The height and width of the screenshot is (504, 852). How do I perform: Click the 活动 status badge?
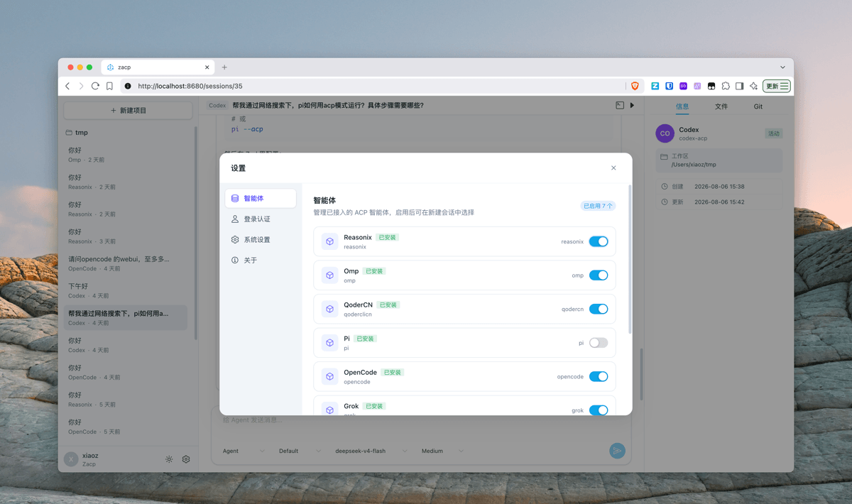773,133
